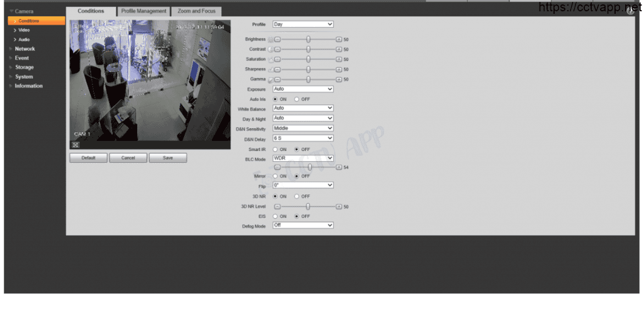Open the Zoom and Focus tab
Image resolution: width=644 pixels, height=319 pixels.
196,11
